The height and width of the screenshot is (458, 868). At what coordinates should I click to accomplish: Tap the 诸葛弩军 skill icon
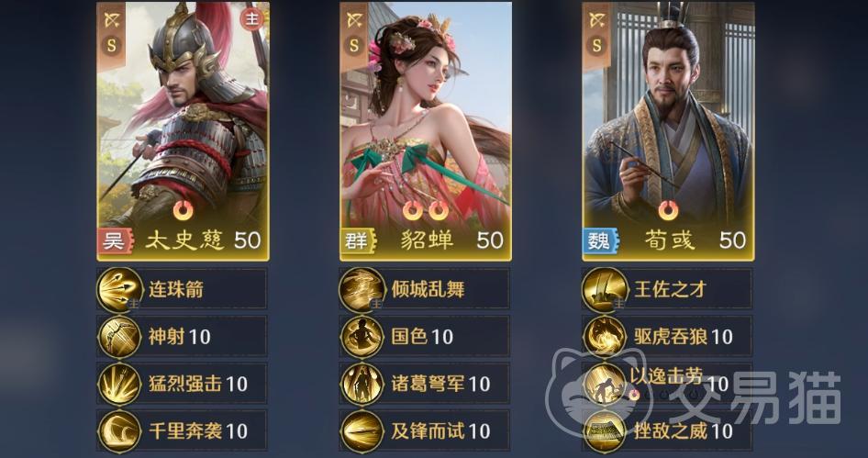(362, 384)
